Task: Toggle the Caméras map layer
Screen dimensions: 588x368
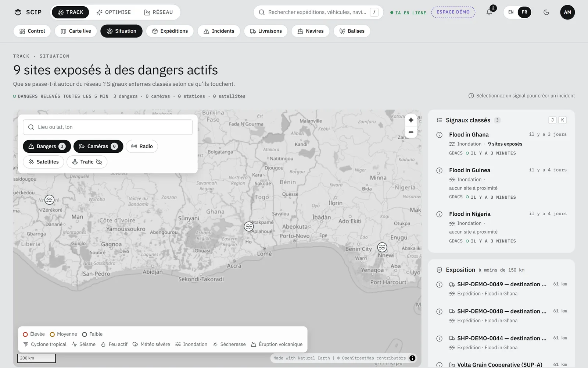Action: (98, 146)
